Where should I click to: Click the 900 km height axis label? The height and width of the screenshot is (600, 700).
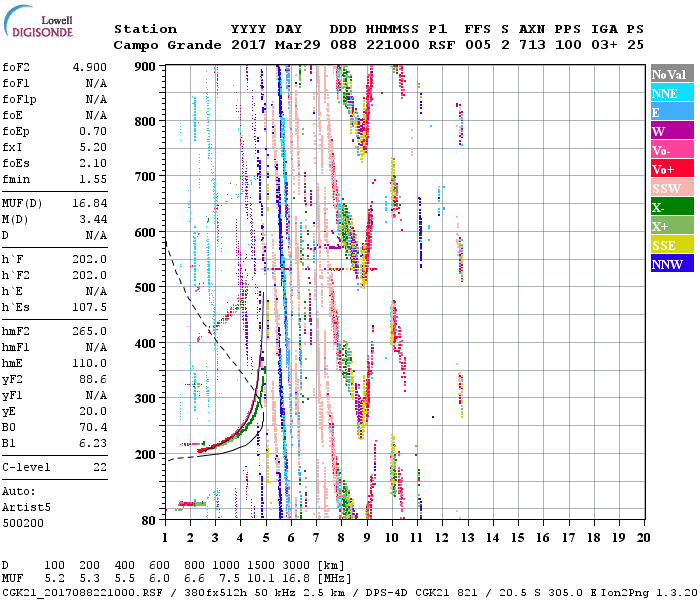coord(145,66)
